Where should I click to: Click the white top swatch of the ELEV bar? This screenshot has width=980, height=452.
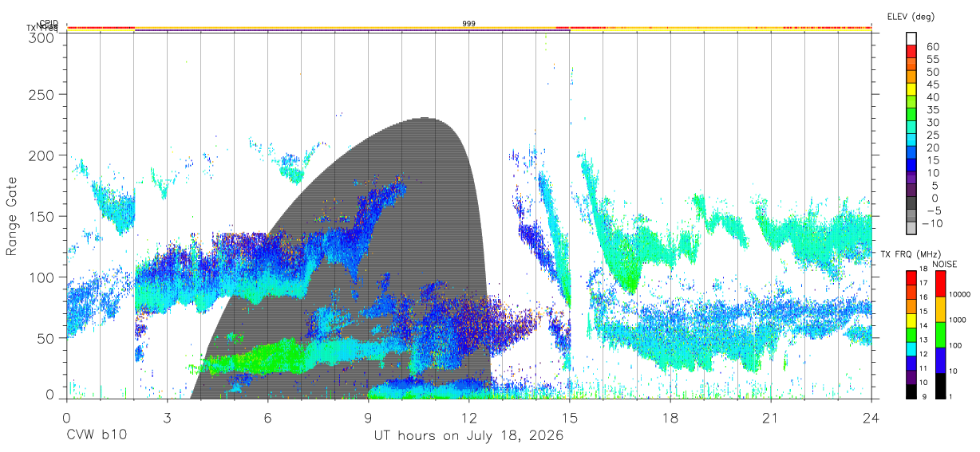coord(911,38)
